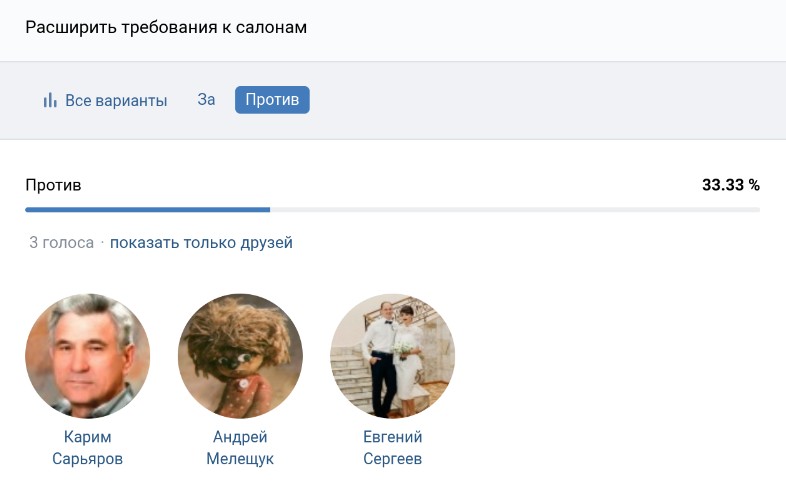Open Карим Сарьяров's avatar photo
This screenshot has height=487, width=786.
click(87, 356)
